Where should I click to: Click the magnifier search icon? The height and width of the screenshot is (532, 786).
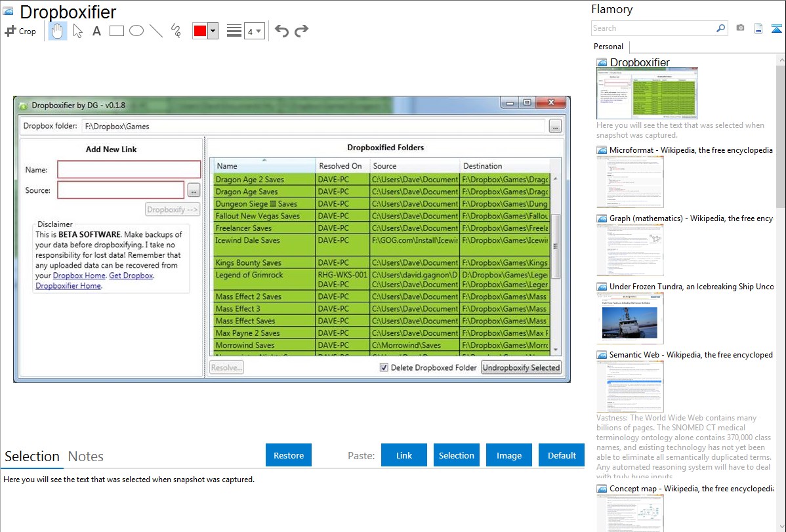(x=720, y=28)
